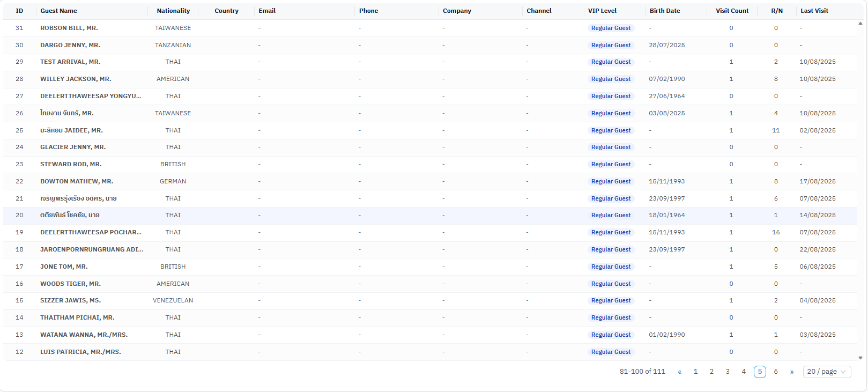Image resolution: width=868 pixels, height=392 pixels.
Task: Click the Birth Date column header
Action: coord(665,11)
